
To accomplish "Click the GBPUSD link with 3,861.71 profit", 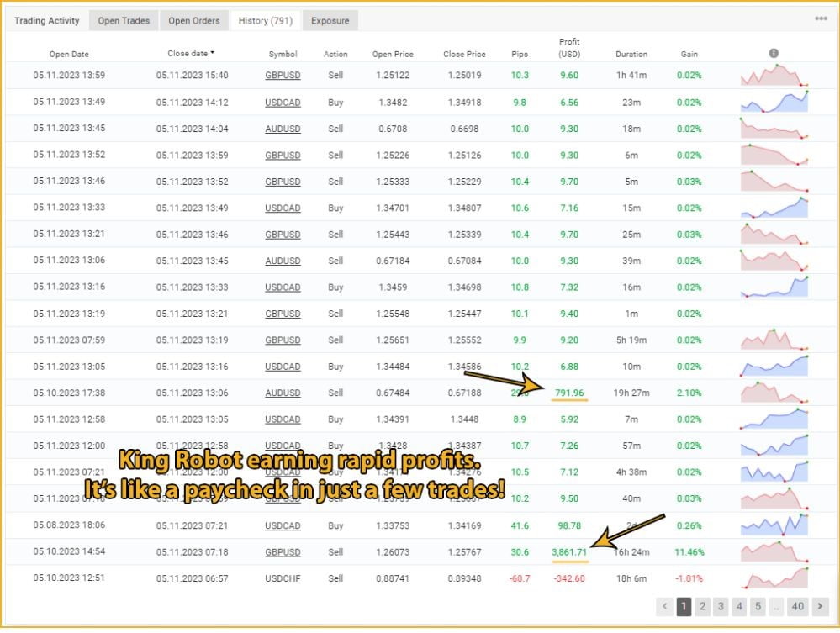I will coord(283,552).
